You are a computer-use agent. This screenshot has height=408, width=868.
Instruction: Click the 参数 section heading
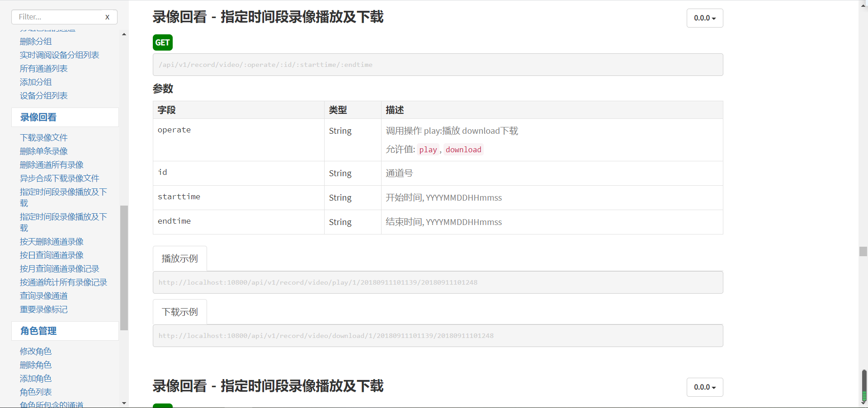(163, 89)
